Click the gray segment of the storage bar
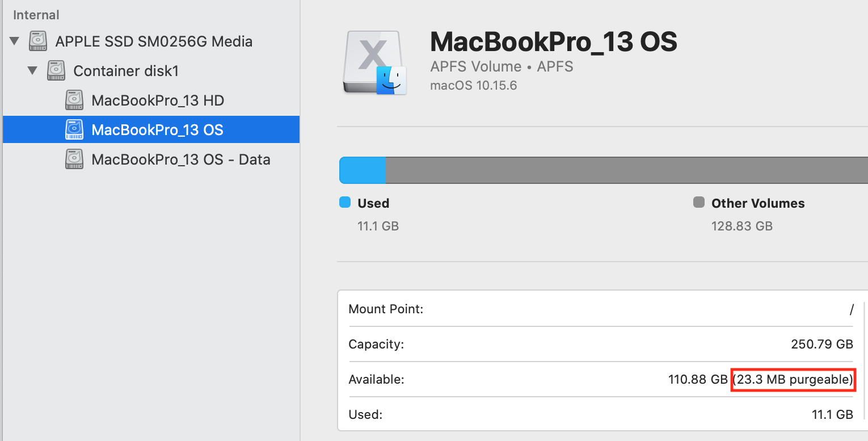The height and width of the screenshot is (441, 868). (x=624, y=170)
